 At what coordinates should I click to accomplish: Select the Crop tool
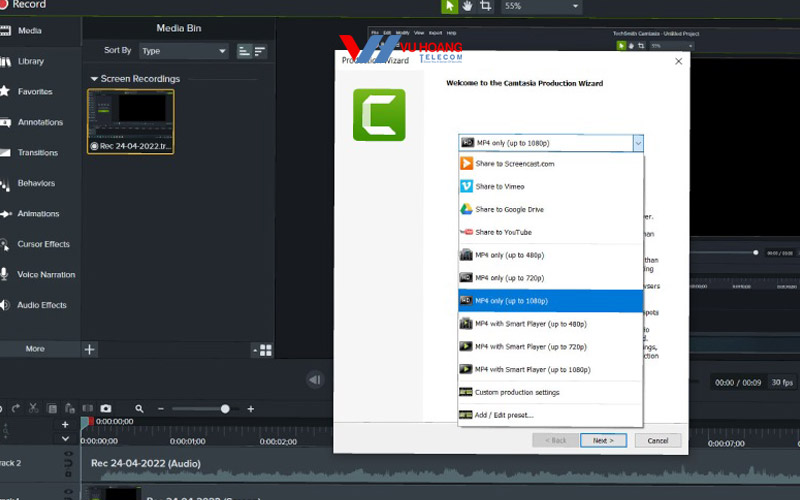point(485,6)
